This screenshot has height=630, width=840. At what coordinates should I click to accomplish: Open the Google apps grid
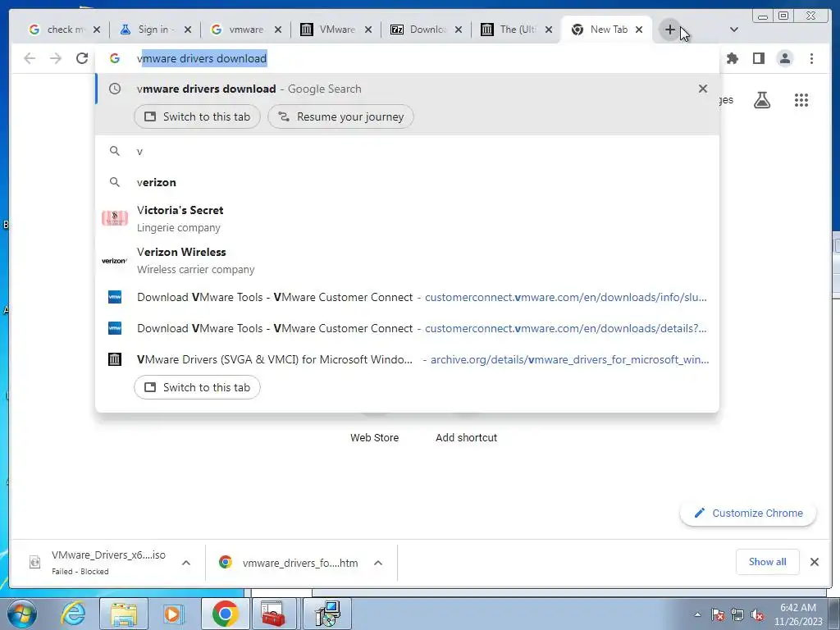pyautogui.click(x=801, y=100)
